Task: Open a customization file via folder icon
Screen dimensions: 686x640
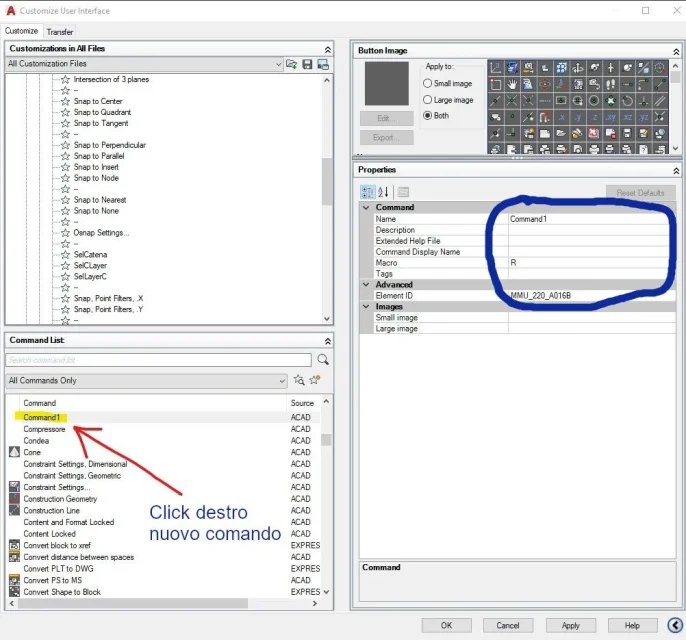Action: 291,64
